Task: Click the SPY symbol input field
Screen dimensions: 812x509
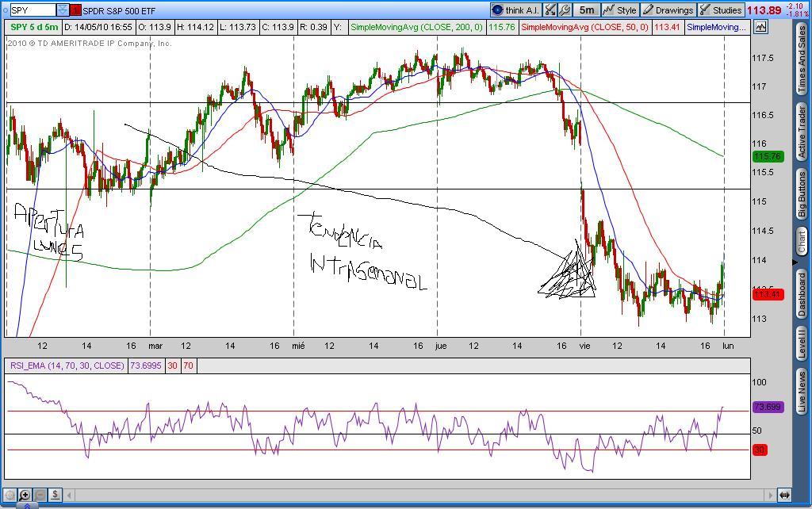Action: [x=33, y=10]
